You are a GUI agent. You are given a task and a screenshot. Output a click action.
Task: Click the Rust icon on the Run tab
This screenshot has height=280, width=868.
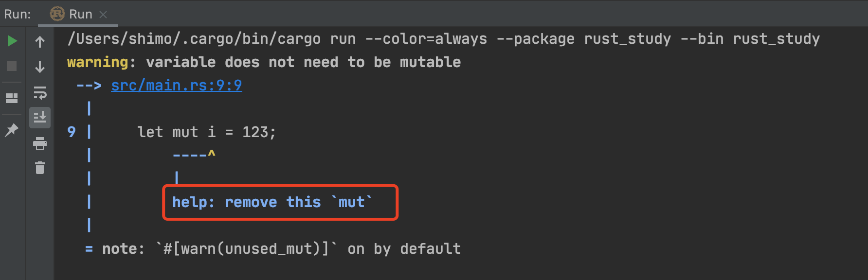pos(57,14)
